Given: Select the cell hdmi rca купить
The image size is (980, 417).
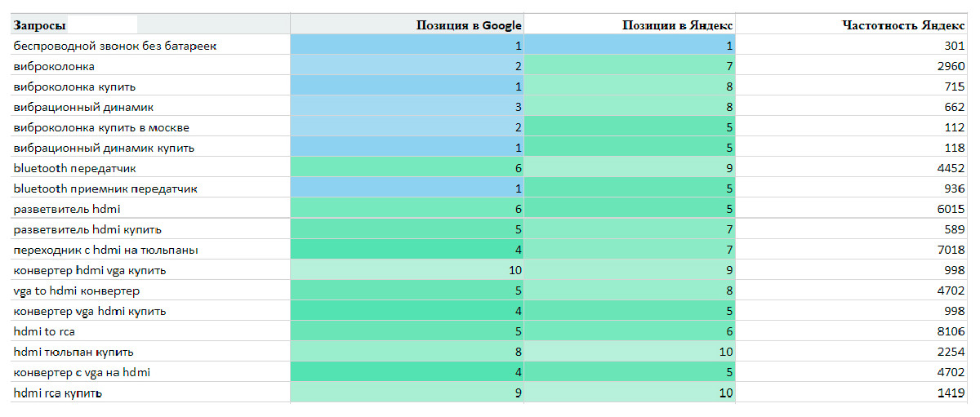Looking at the screenshot, I should coord(150,393).
